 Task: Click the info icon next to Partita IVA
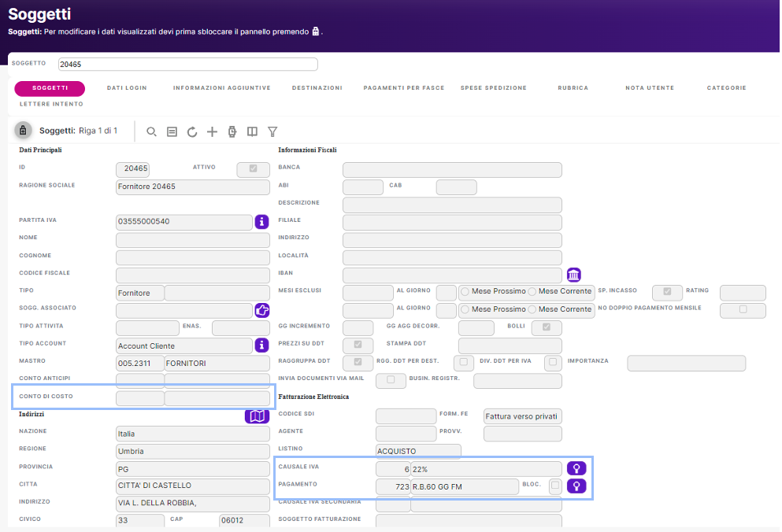(x=261, y=222)
